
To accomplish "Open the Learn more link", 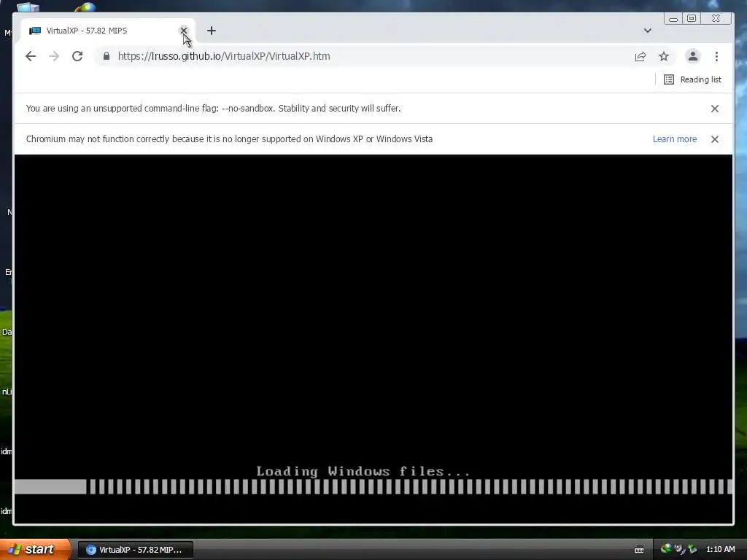I will (675, 139).
